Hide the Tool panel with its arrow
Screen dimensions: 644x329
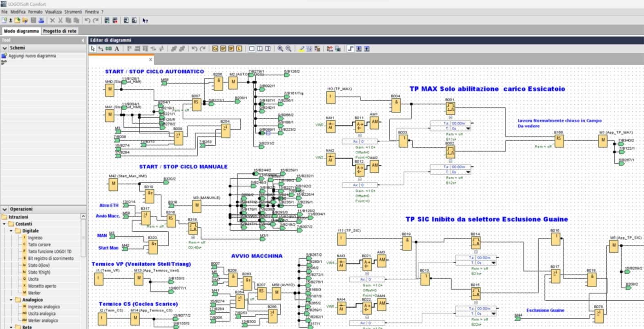coord(83,40)
